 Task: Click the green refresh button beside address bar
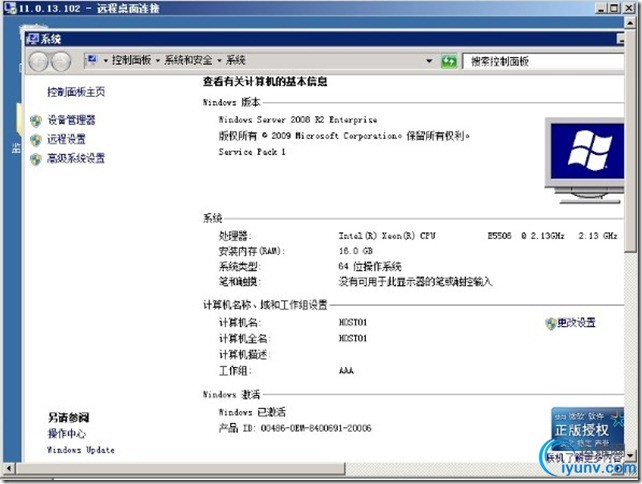[x=449, y=61]
